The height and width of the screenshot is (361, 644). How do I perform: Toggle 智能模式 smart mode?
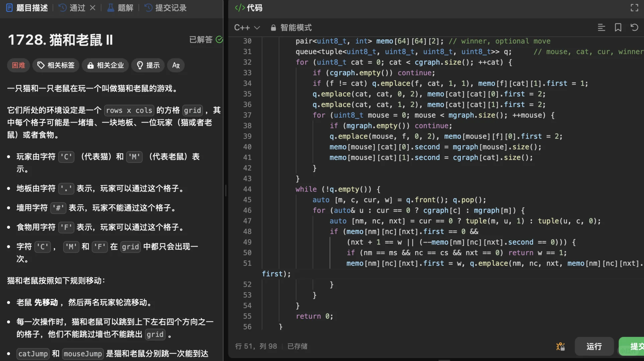[x=296, y=27]
